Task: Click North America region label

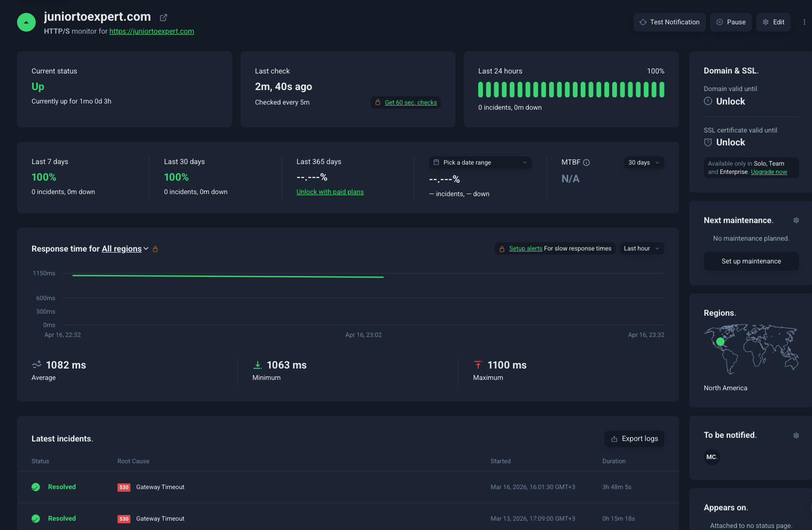Action: 726,388
